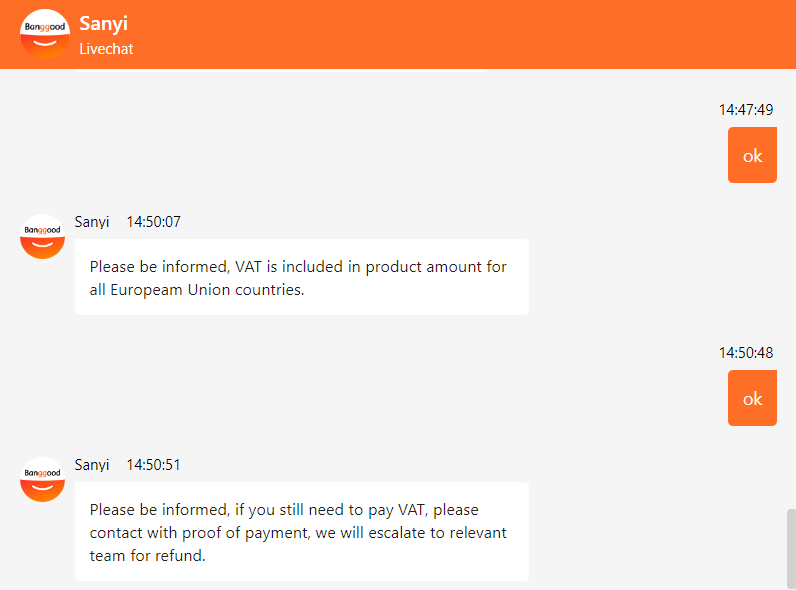The width and height of the screenshot is (796, 590).
Task: Click the Livechat label in the header
Action: click(x=106, y=49)
